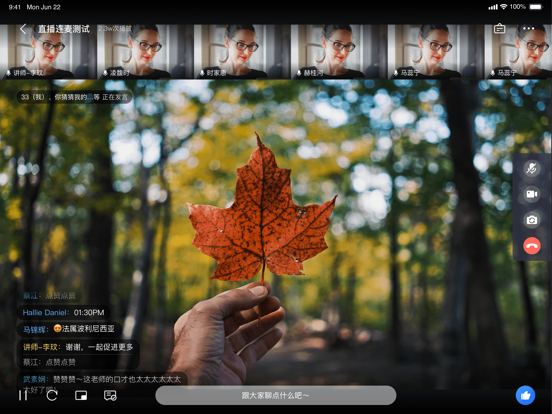Tap 马锦辉's 法属波利尼西亚 message
The image size is (552, 414).
69,329
